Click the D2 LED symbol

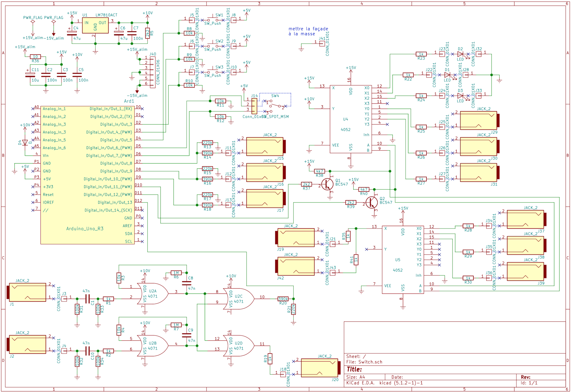tap(460, 54)
